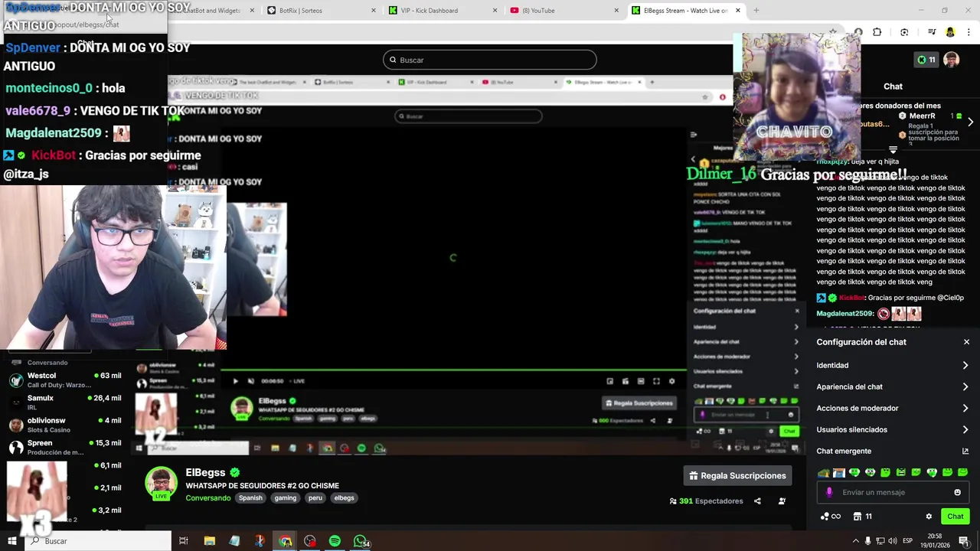Screen dimensions: 980x551
Task: Close the YouTube browser tab
Action: point(616,11)
